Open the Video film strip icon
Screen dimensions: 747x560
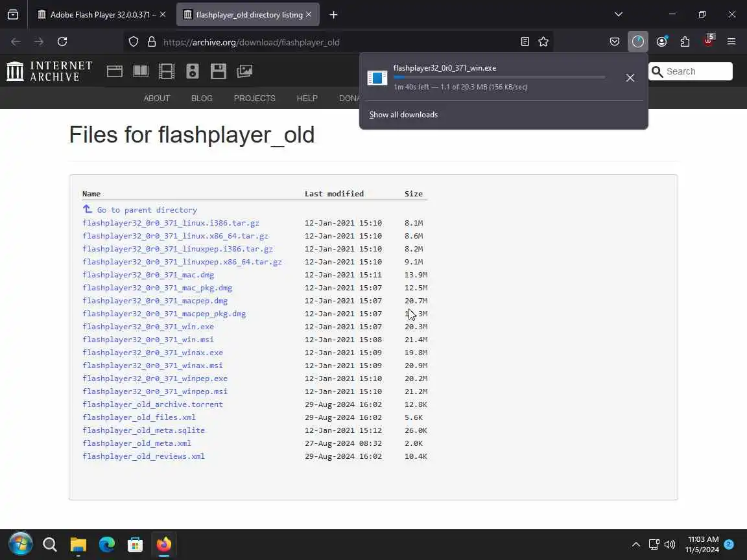[166, 71]
